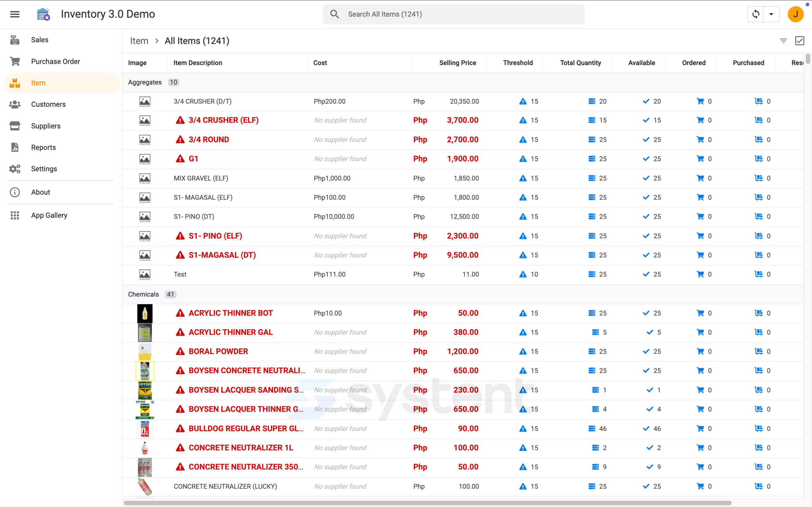Click the search magnifier icon
Viewport: 812px width, 507px height.
point(335,14)
